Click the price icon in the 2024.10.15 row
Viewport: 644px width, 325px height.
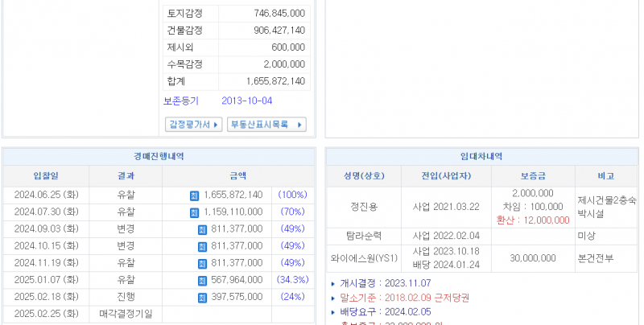coord(202,246)
